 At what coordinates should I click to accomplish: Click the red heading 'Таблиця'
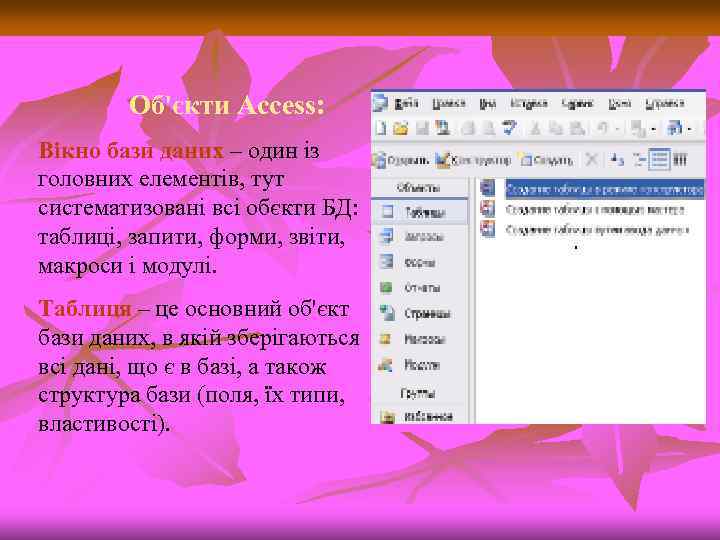85,308
